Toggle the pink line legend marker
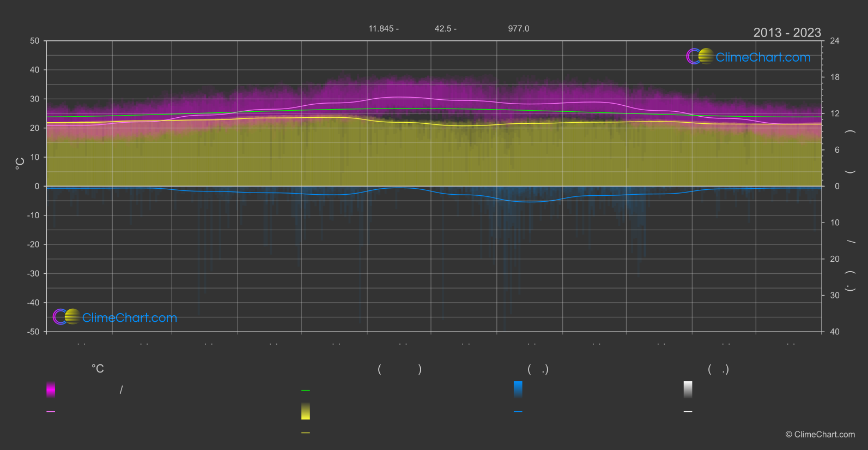 coord(51,412)
